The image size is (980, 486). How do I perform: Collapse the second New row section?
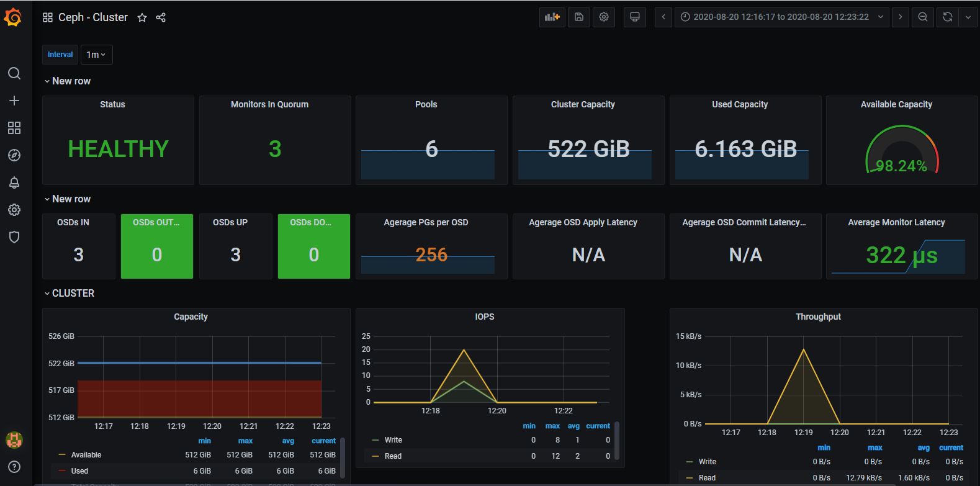click(67, 199)
